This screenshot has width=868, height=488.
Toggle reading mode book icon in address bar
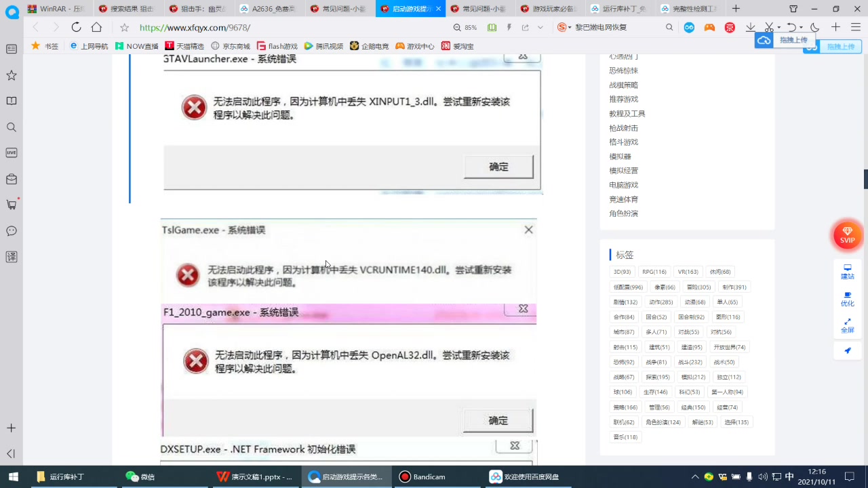coord(492,27)
